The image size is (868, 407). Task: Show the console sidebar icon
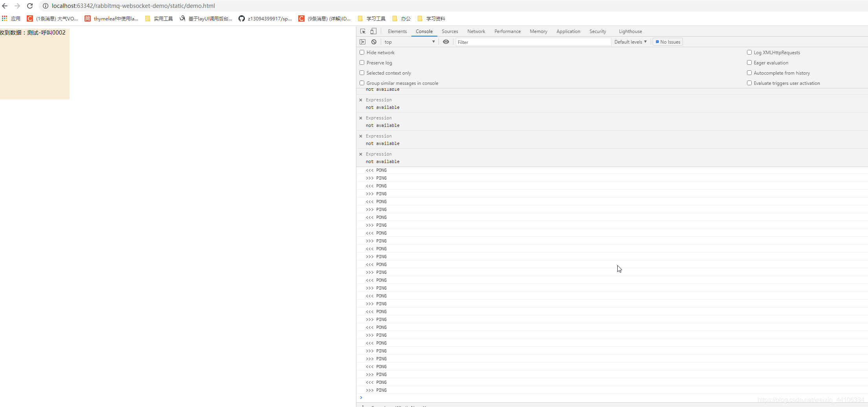[363, 42]
